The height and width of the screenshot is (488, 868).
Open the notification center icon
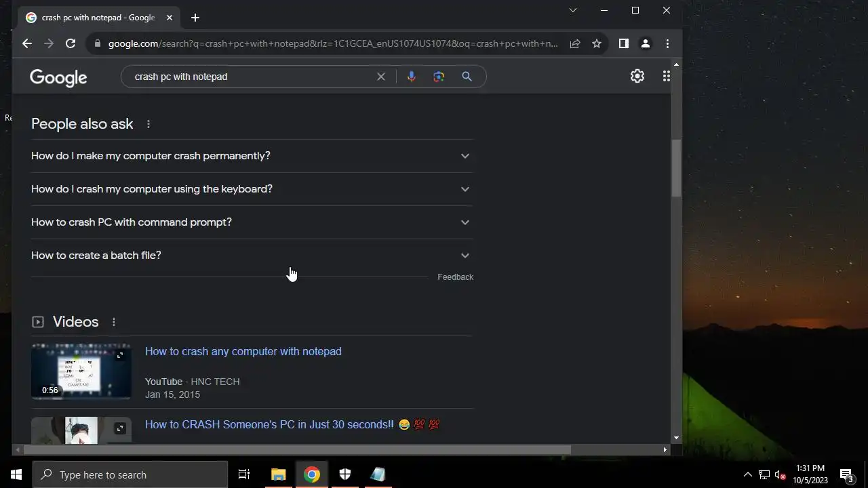[847, 474]
